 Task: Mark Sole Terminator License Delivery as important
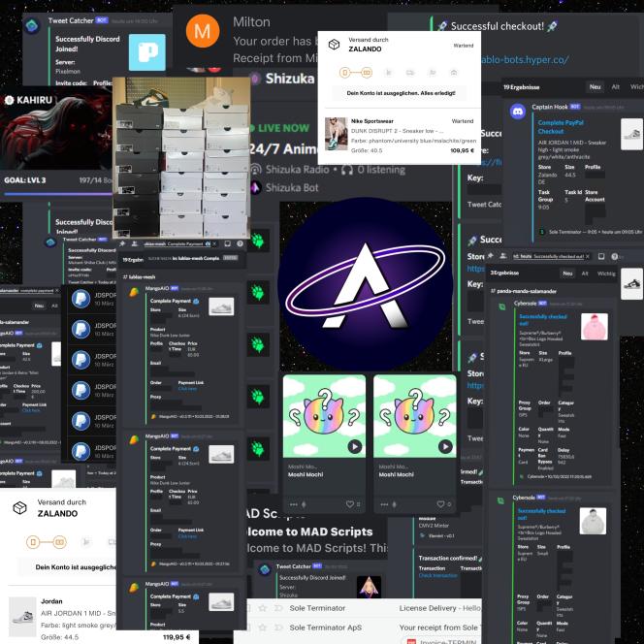[x=279, y=608]
